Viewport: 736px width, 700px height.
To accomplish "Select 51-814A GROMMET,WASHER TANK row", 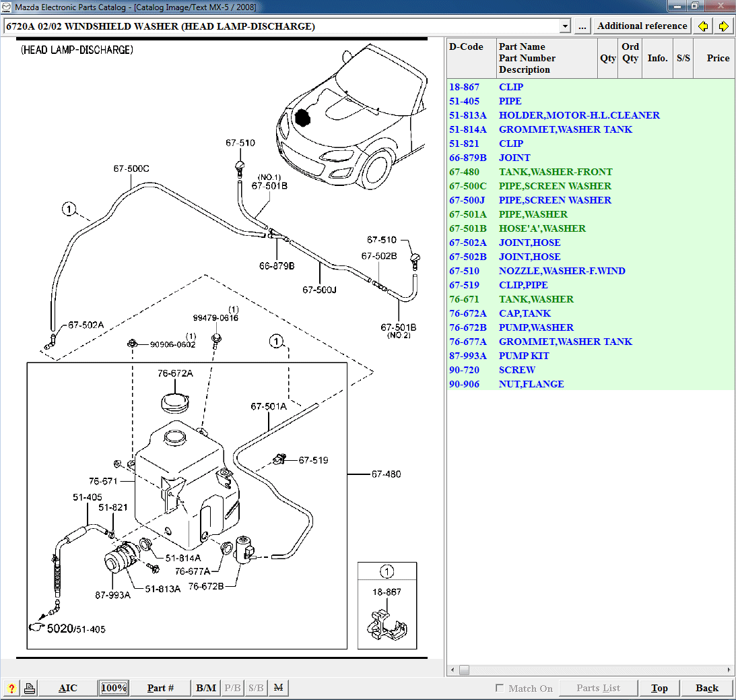I will click(x=591, y=129).
